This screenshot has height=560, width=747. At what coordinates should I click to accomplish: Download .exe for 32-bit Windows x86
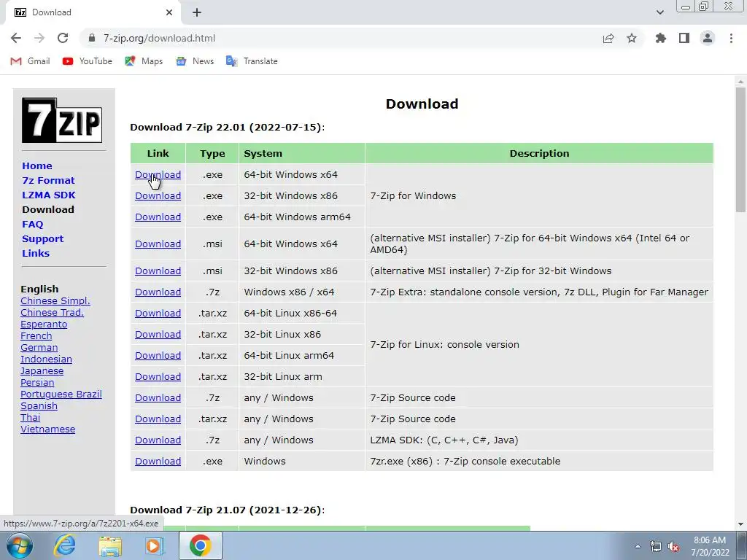[x=158, y=195]
